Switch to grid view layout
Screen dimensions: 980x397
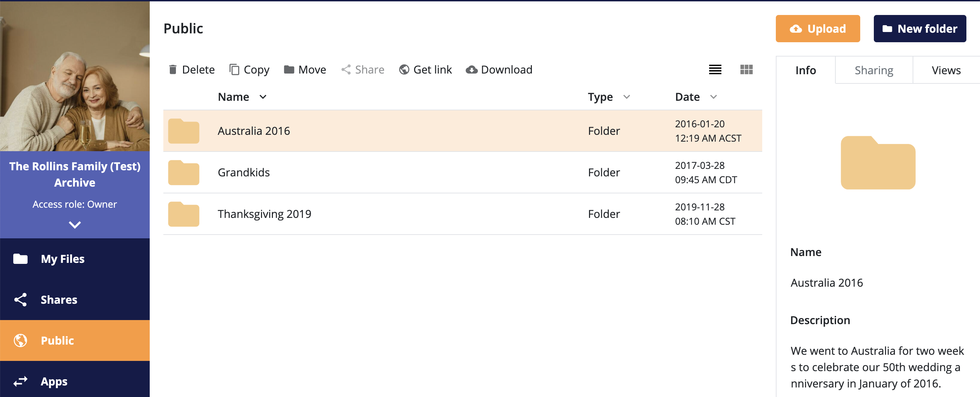(x=746, y=70)
